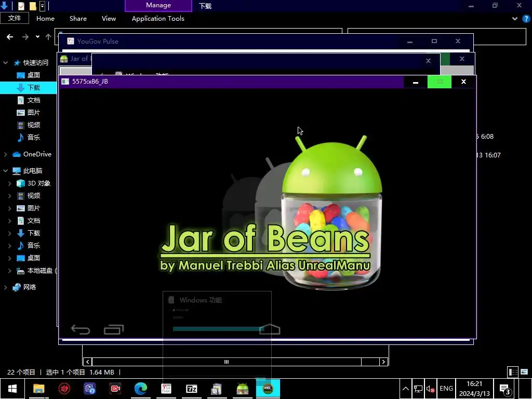This screenshot has width=532, height=399.
Task: Open recent locations dropdown arrow
Action: tap(37, 37)
